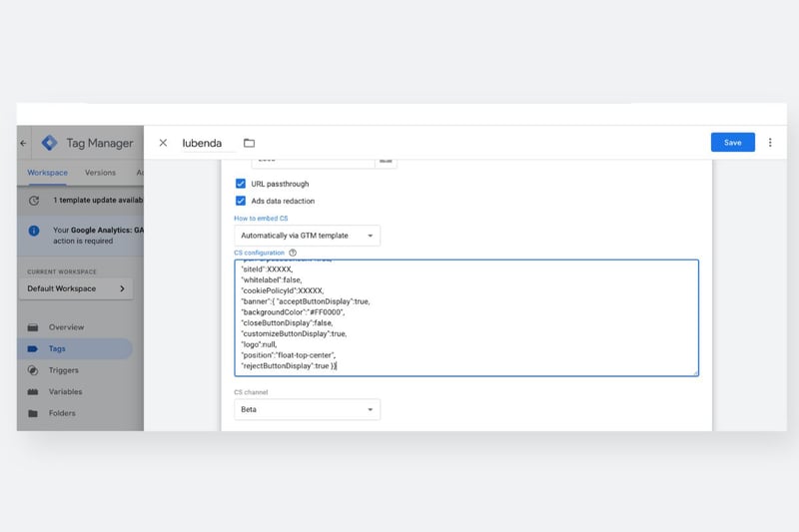Open the three-dot more options menu

click(x=770, y=143)
